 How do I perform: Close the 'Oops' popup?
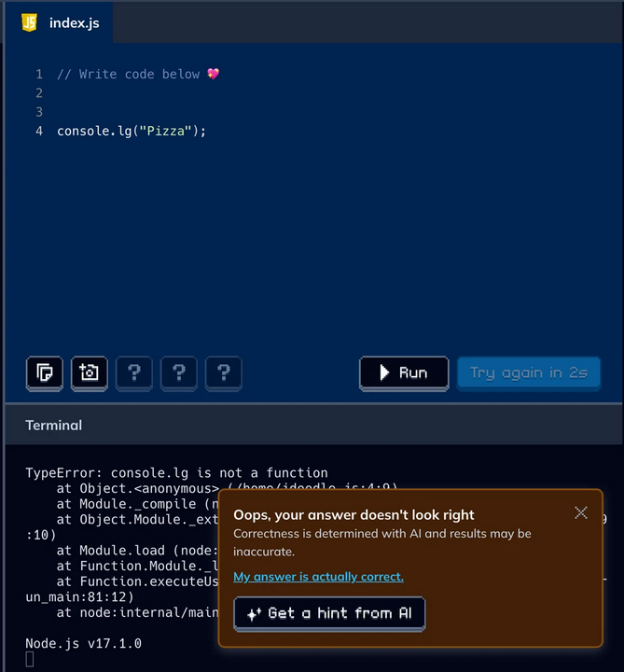pos(581,512)
